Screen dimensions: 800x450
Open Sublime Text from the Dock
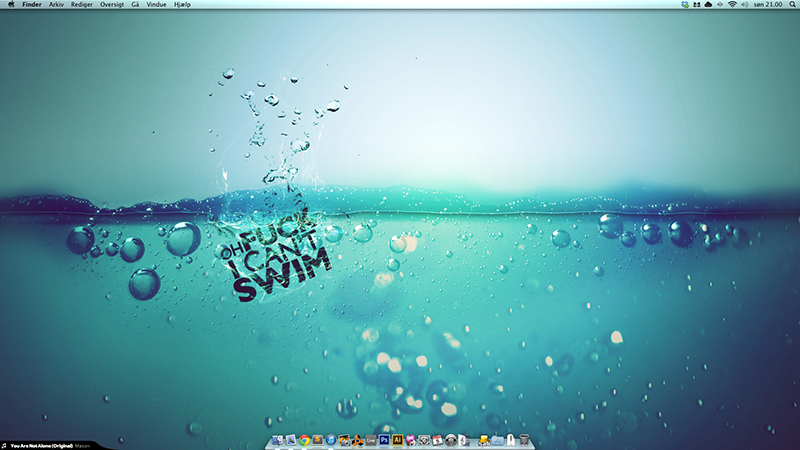[x=317, y=440]
